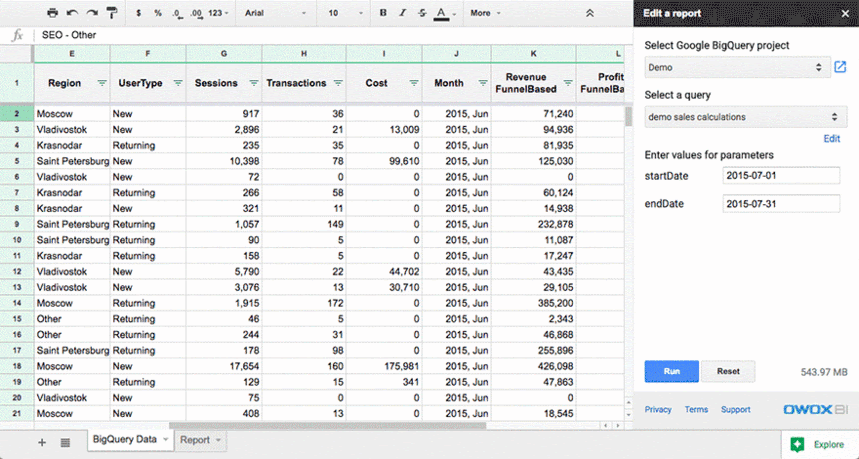859x459 pixels.
Task: Close the Edit a report panel
Action: pos(845,14)
